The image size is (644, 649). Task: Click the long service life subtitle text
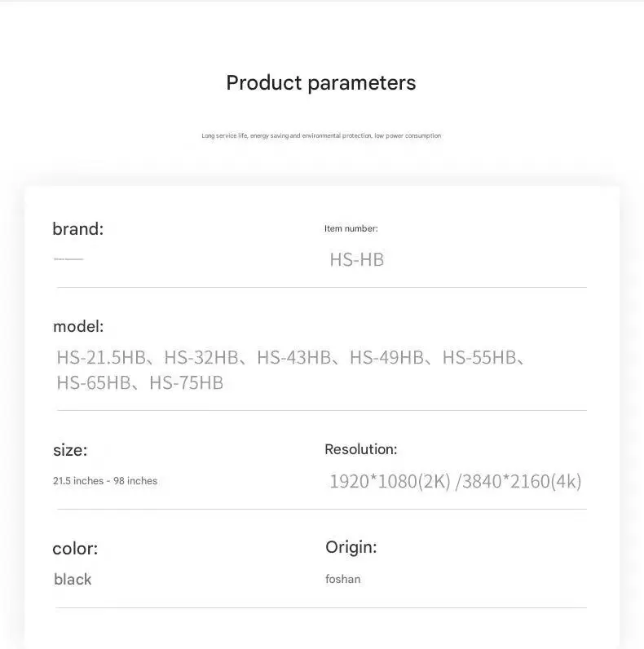point(321,136)
